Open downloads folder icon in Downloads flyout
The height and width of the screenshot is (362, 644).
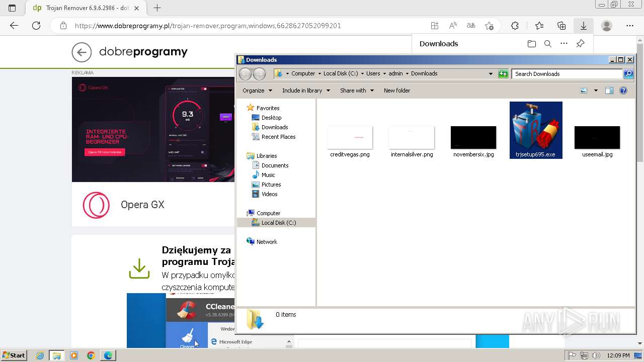[532, 44]
